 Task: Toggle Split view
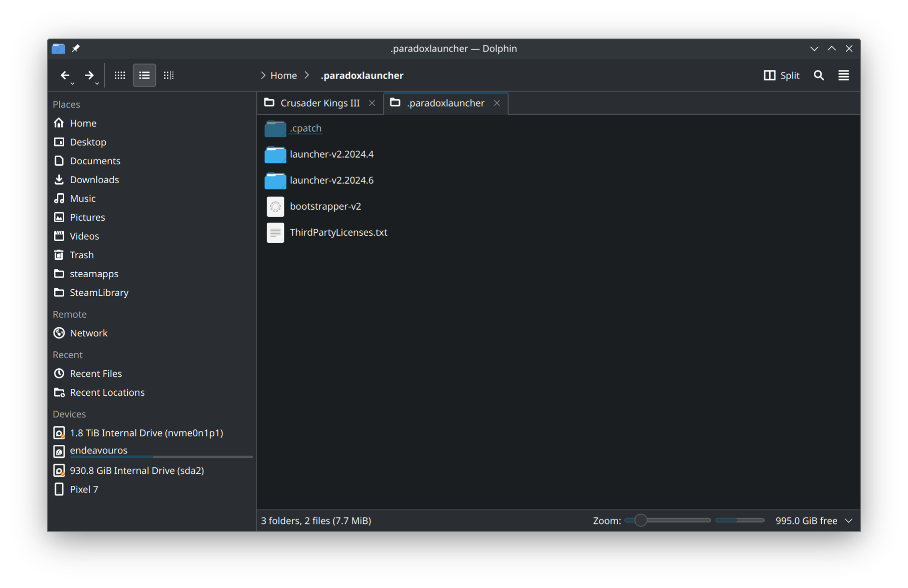pos(782,75)
